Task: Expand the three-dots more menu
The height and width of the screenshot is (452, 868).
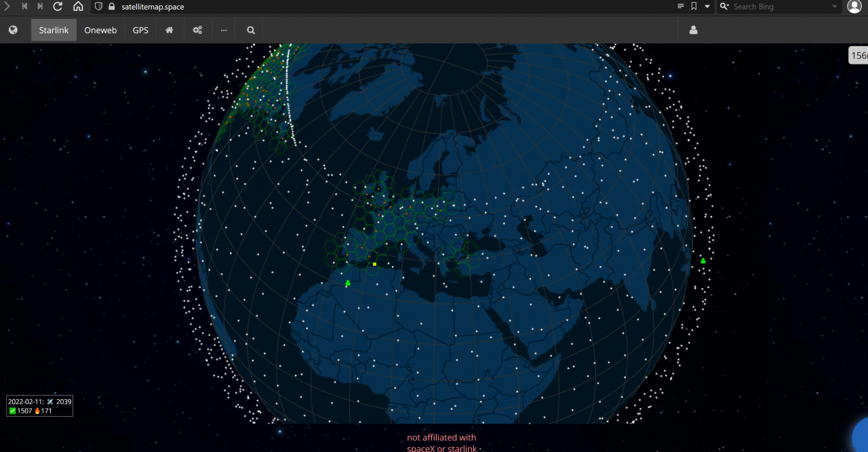Action: click(224, 30)
